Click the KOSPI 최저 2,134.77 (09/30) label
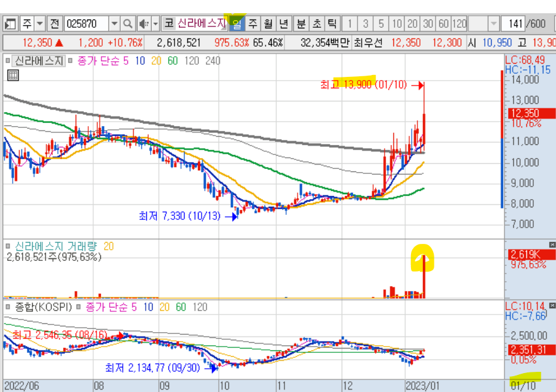 click(153, 368)
